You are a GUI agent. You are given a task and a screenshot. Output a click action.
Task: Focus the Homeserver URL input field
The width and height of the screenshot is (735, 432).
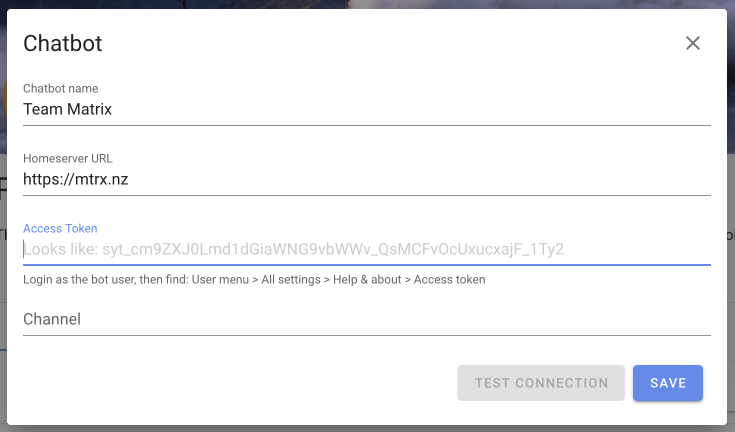tap(367, 179)
